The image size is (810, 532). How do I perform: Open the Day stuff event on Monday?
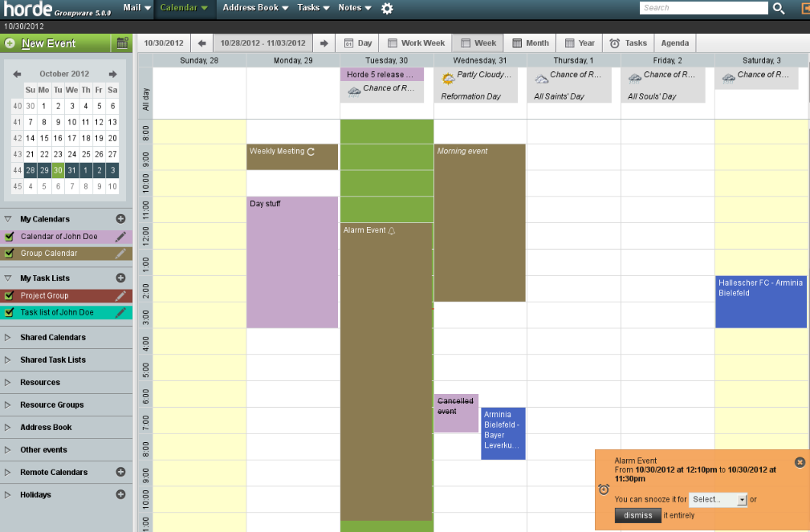tap(292, 262)
